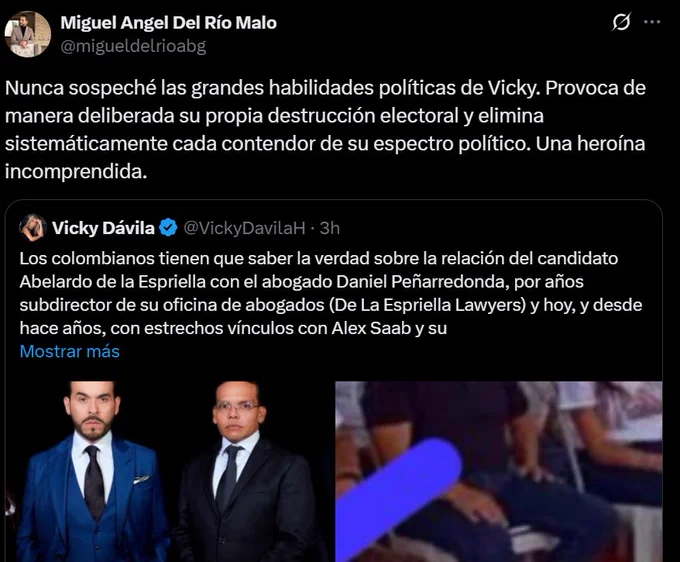Open the three-dot more options menu

coord(652,22)
